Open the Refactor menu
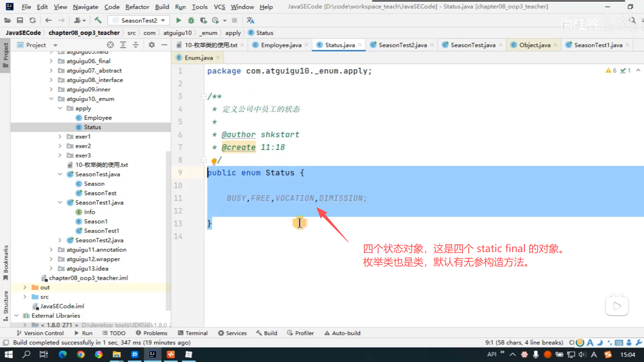 [137, 7]
